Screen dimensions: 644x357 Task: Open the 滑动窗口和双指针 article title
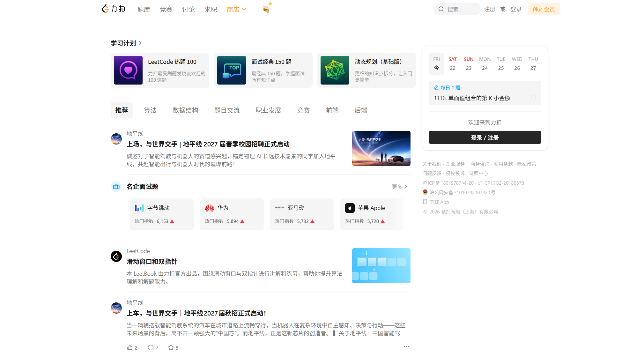coord(152,262)
